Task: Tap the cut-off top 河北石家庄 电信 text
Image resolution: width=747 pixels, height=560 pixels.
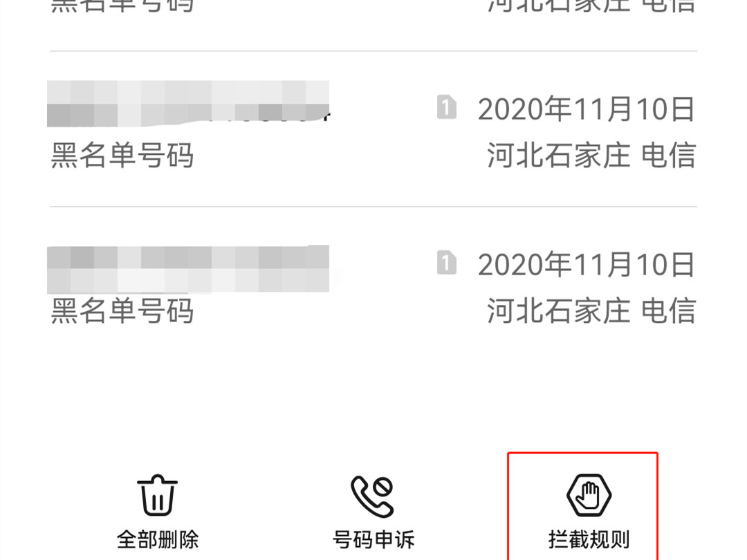Action: point(591,6)
